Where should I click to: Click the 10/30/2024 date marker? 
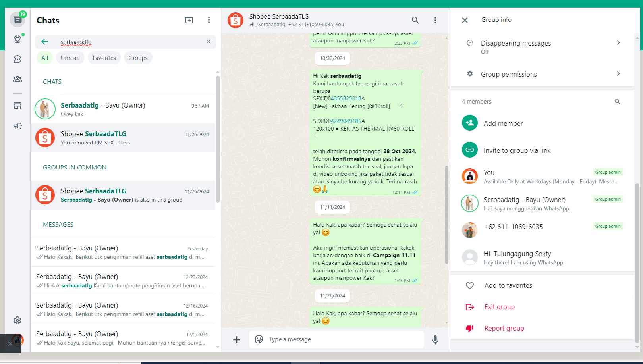tap(332, 58)
